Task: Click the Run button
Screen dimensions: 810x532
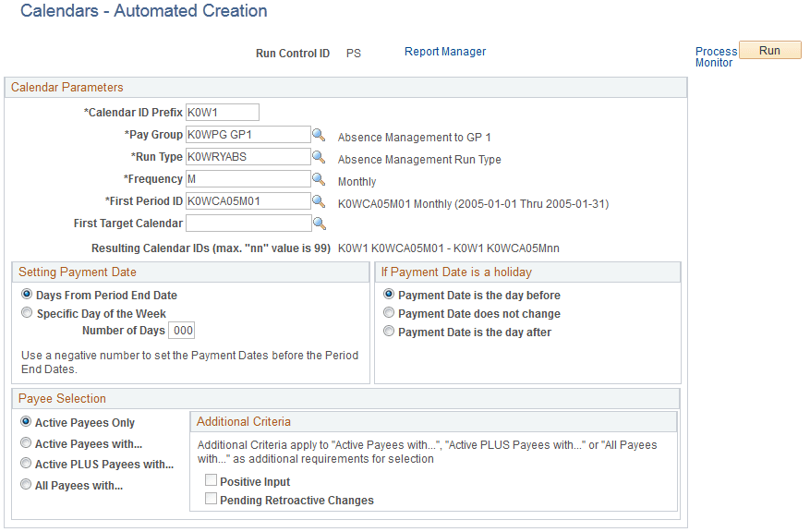Action: 769,50
